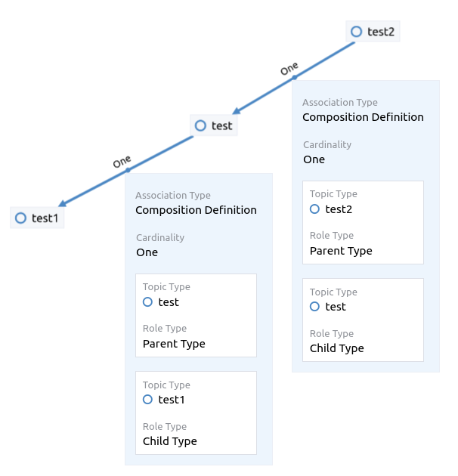This screenshot has width=458, height=476.
Task: Click "Child Type" role in the left panel
Action: point(169,441)
